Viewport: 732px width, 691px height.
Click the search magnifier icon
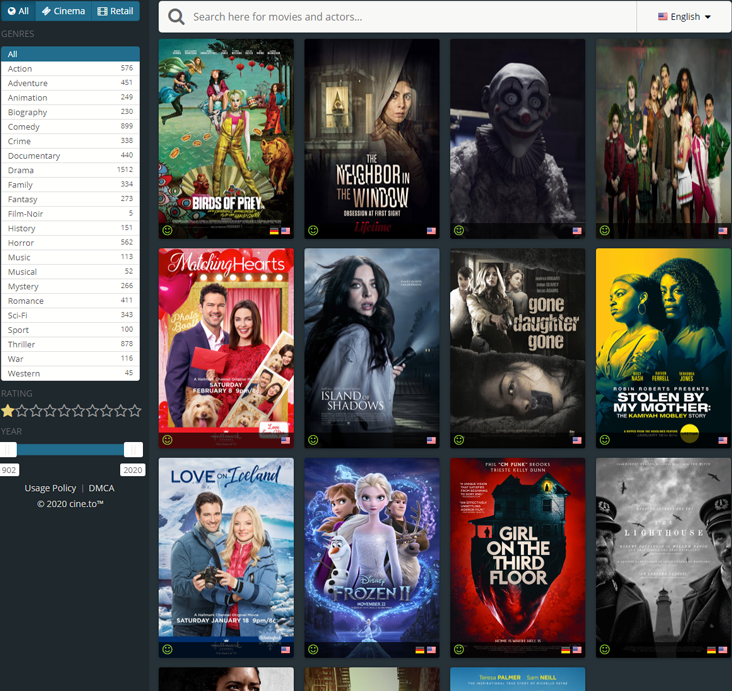coord(176,17)
